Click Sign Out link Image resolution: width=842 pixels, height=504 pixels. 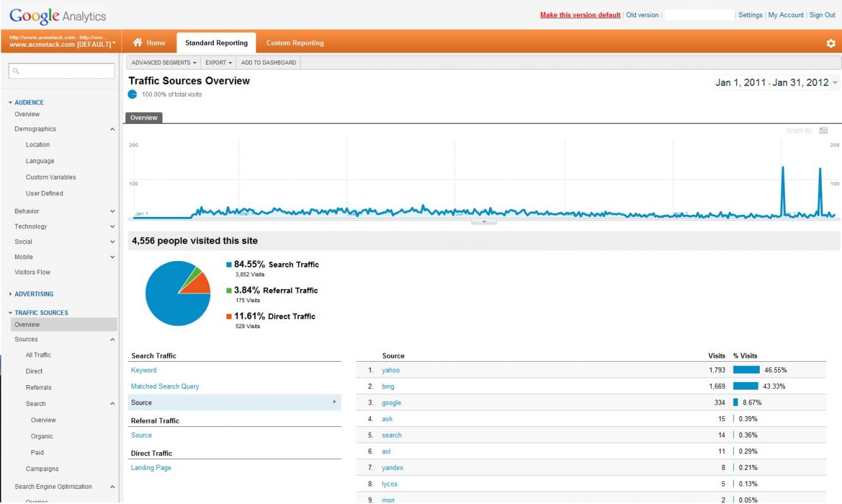click(x=822, y=15)
